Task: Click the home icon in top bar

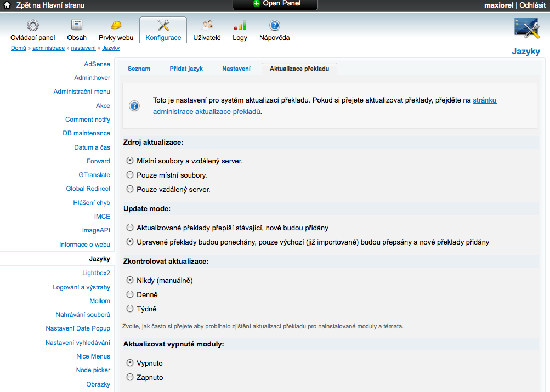Action: (x=8, y=5)
